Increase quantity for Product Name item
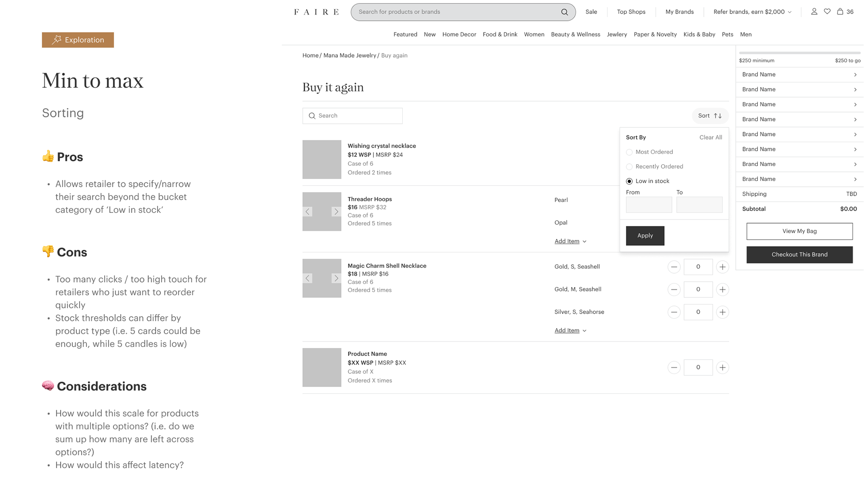 pyautogui.click(x=722, y=367)
